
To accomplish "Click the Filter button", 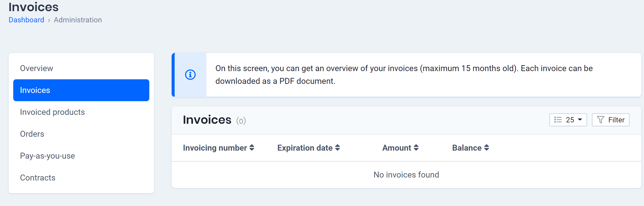I will [x=611, y=120].
